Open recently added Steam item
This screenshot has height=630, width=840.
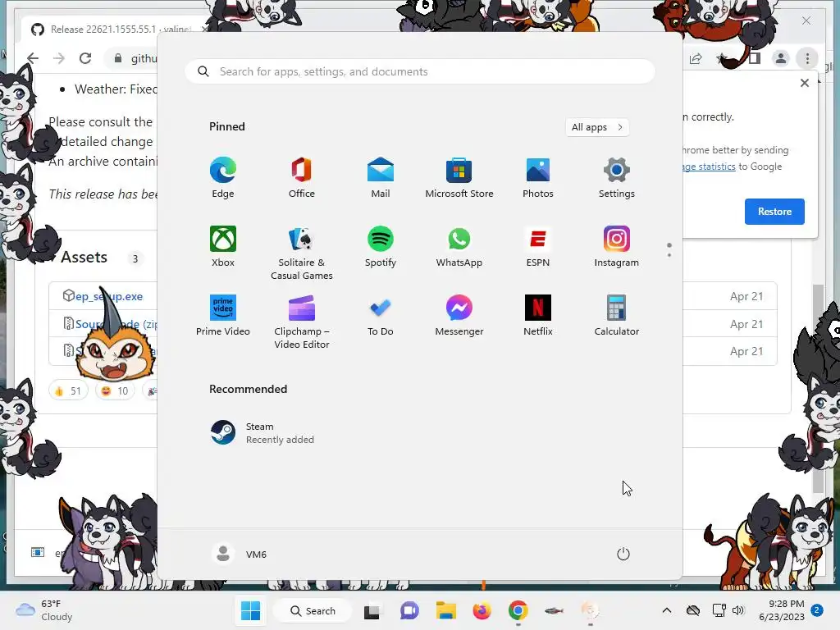coord(262,433)
